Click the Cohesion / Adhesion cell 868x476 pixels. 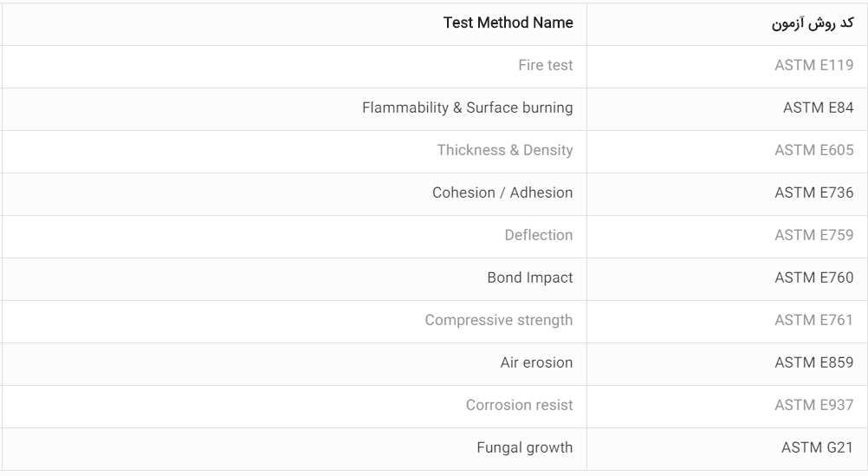click(x=502, y=193)
